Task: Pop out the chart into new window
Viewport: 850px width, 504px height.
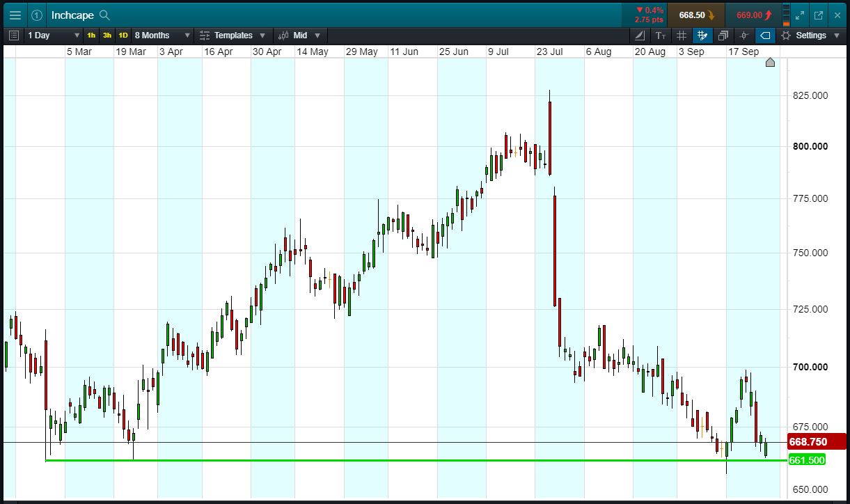Action: [819, 15]
